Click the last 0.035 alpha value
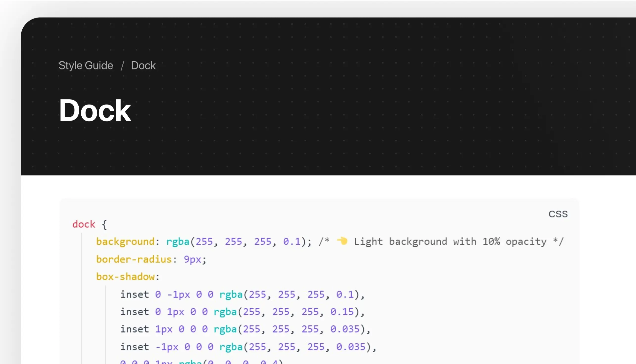 (351, 347)
